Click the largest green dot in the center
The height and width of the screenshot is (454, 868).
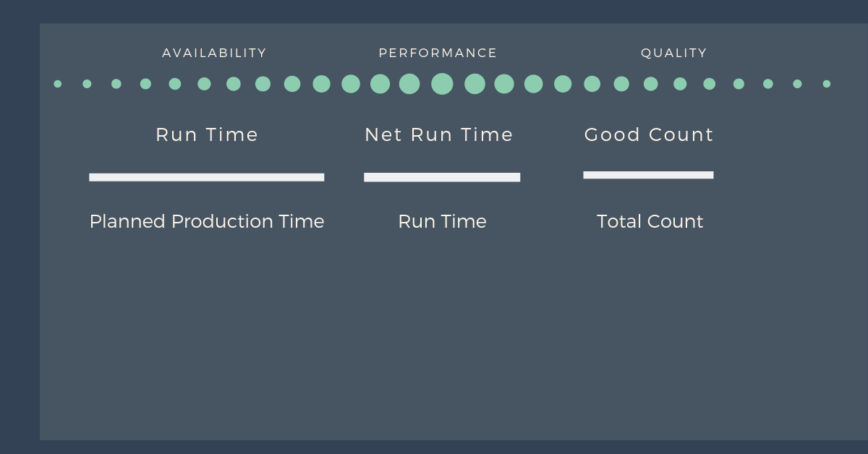[x=442, y=84]
